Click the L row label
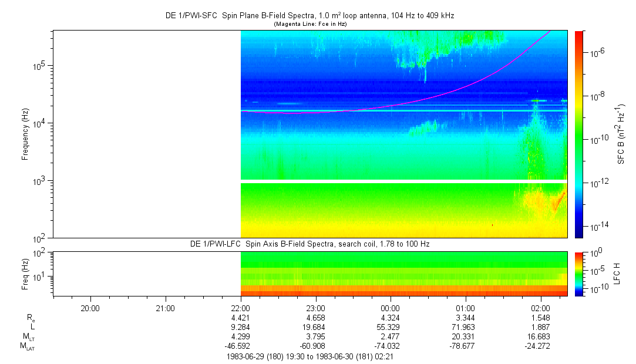 32,327
